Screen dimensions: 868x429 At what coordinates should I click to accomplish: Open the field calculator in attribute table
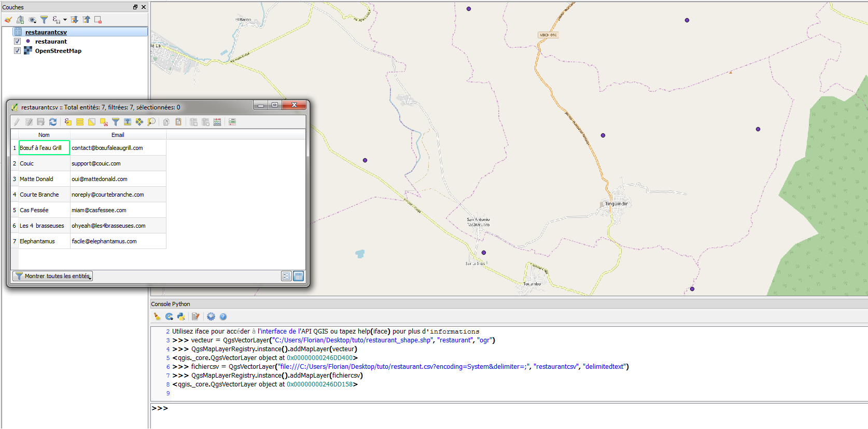pyautogui.click(x=217, y=122)
